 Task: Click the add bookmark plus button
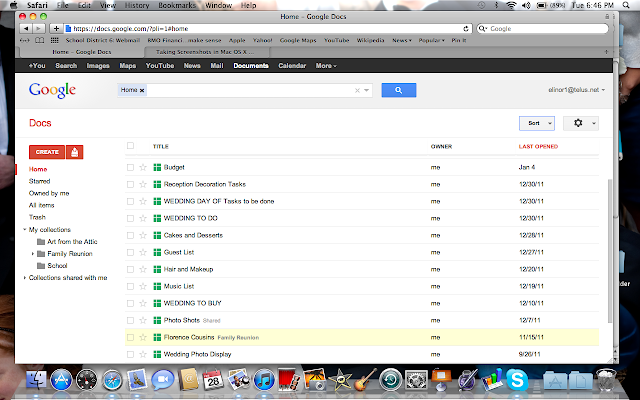56,29
